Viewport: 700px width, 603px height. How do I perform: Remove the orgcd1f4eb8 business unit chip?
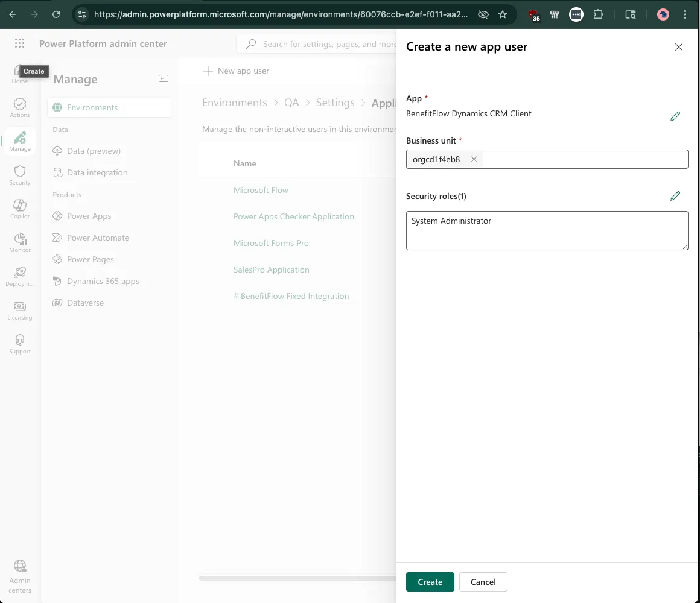click(x=474, y=159)
